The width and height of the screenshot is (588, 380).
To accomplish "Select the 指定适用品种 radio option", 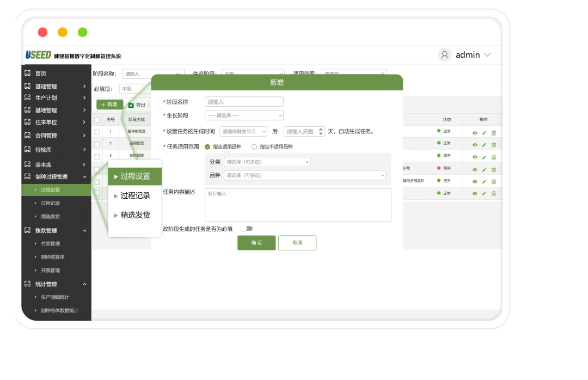I will [x=207, y=147].
